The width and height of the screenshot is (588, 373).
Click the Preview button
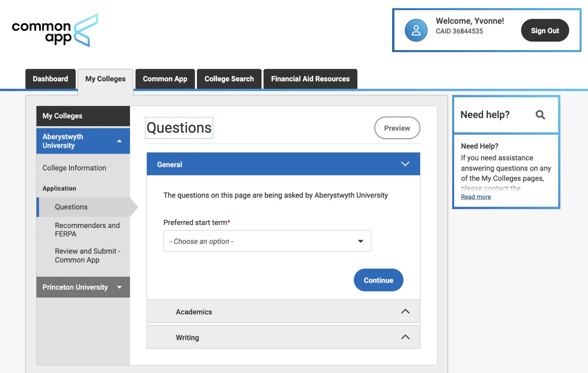(x=397, y=128)
